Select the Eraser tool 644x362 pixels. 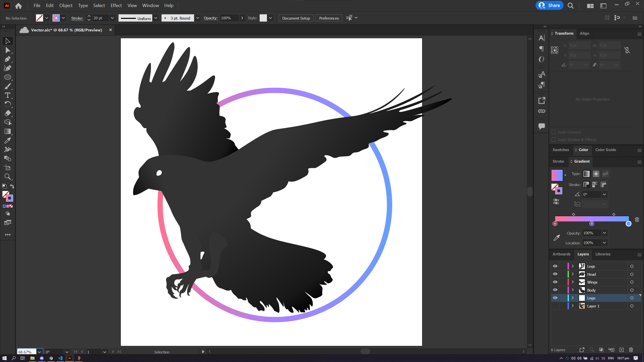[x=8, y=113]
